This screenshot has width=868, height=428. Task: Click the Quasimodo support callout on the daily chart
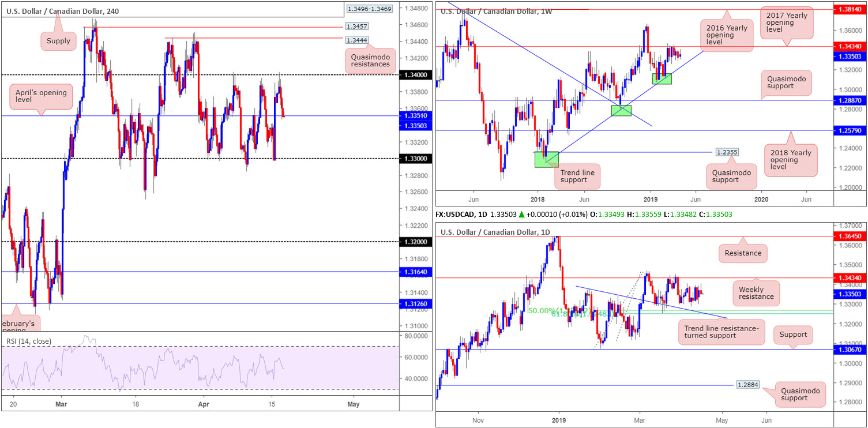(x=801, y=395)
